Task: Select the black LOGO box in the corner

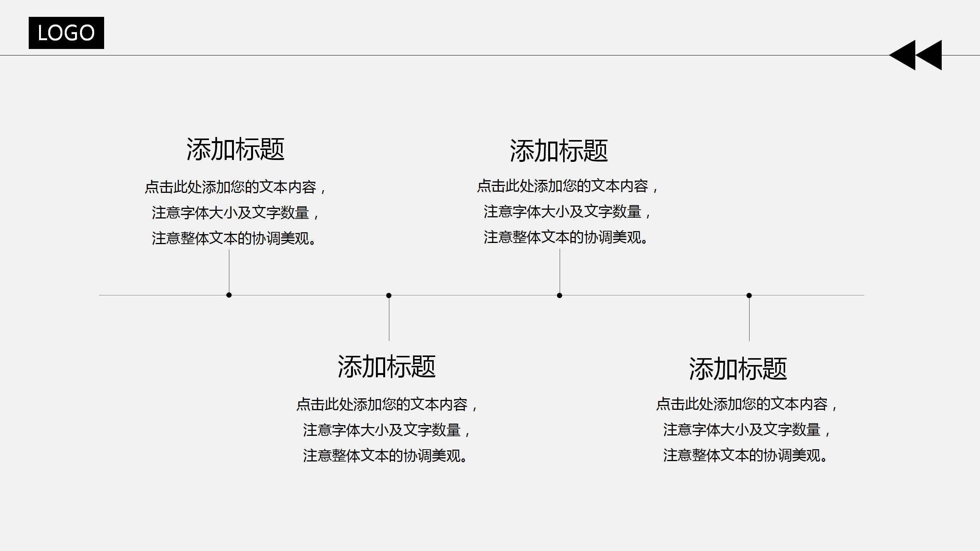Action: coord(66,33)
